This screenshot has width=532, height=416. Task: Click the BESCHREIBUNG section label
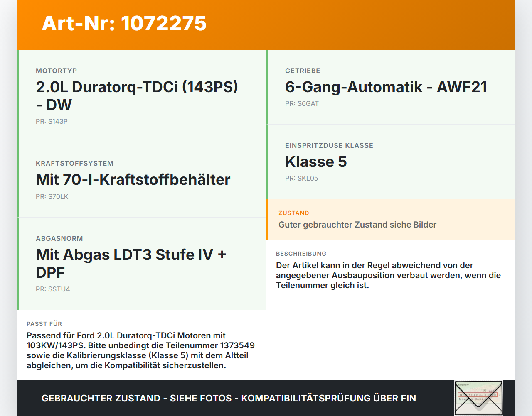(x=301, y=254)
